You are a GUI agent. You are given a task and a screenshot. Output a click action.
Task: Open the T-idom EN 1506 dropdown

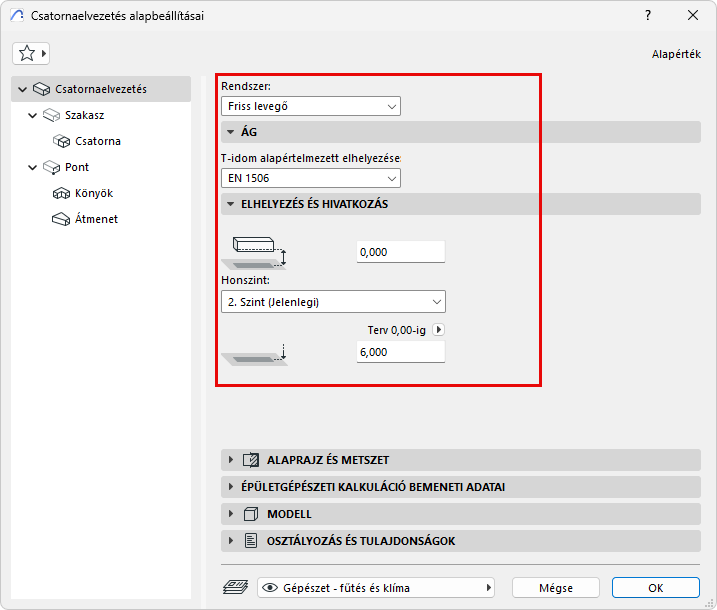[311, 178]
